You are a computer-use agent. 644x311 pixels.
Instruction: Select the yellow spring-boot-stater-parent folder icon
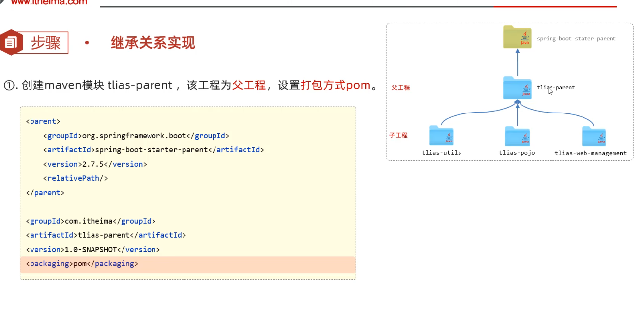(518, 37)
